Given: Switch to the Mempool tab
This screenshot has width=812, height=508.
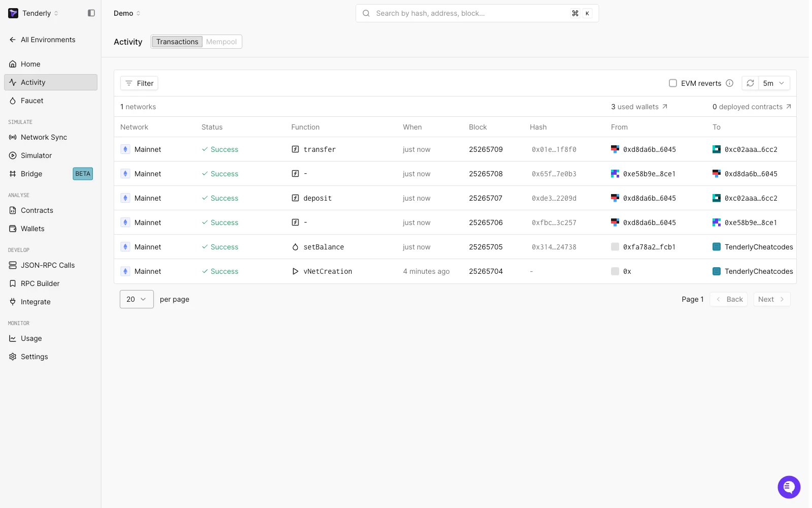Looking at the screenshot, I should 221,42.
